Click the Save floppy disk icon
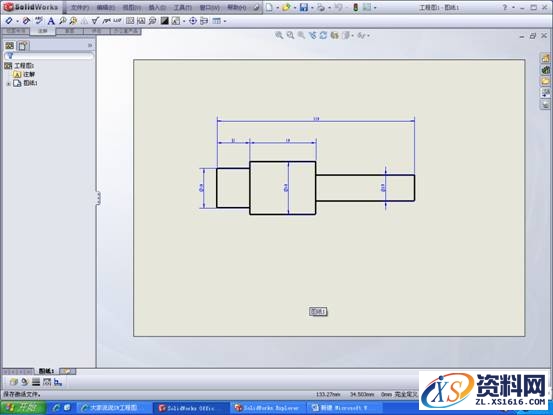Screen dimensions: 553x415 pyautogui.click(x=304, y=7)
